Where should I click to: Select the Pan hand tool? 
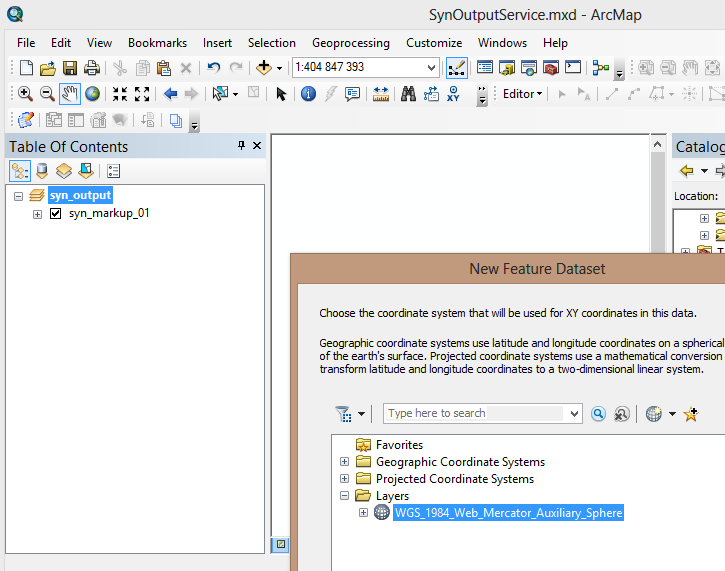[69, 94]
